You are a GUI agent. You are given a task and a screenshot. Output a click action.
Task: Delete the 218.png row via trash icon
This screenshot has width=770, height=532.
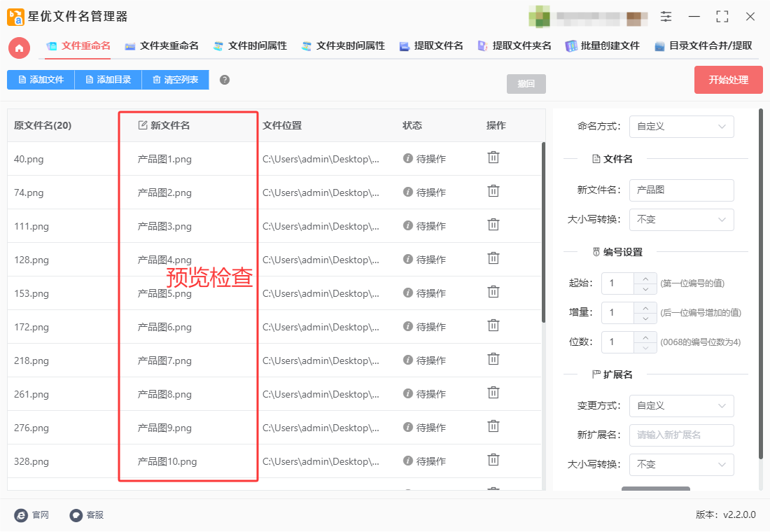[x=493, y=360]
